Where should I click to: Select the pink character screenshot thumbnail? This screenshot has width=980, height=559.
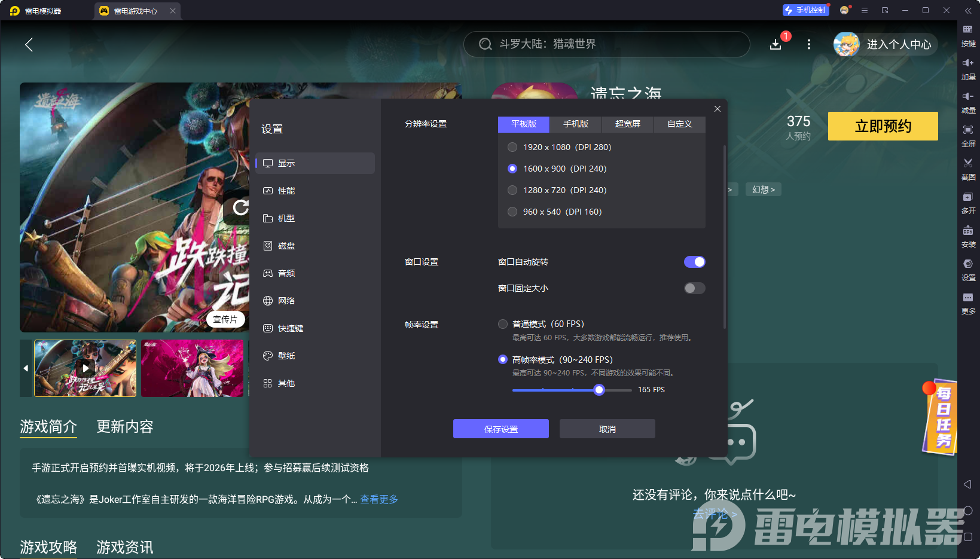pyautogui.click(x=193, y=368)
